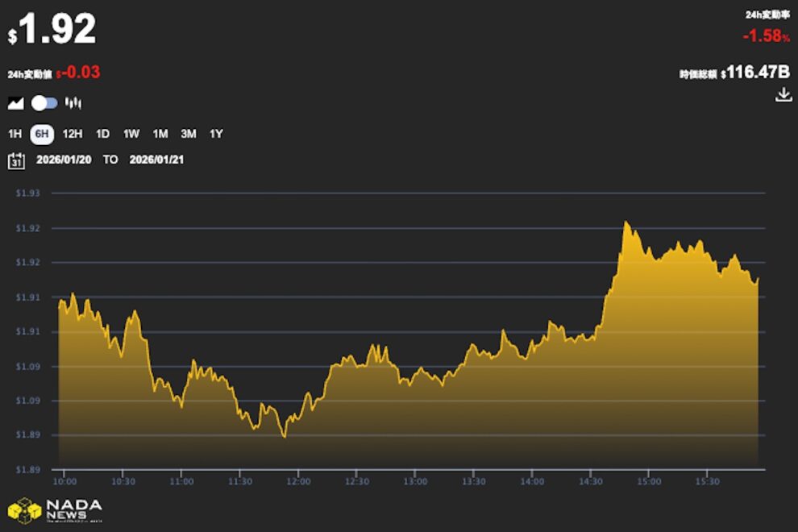Select the line chart icon
Image resolution: width=798 pixels, height=532 pixels.
(17, 102)
